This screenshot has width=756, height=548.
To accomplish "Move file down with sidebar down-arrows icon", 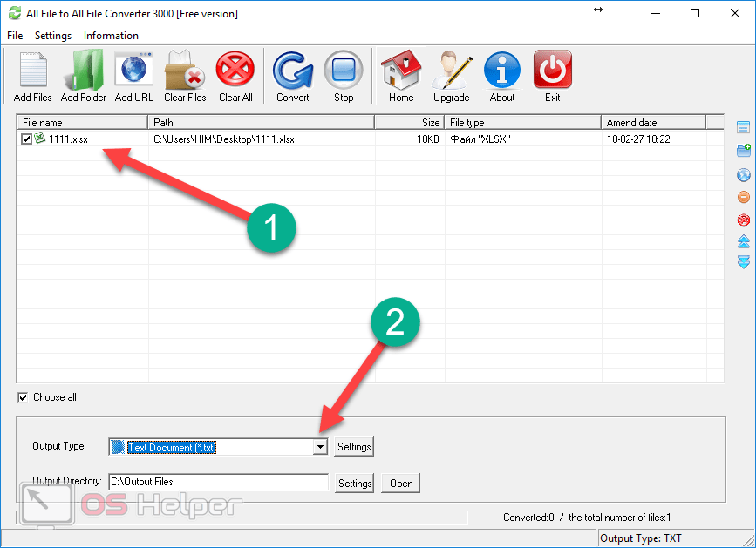I will tap(744, 262).
